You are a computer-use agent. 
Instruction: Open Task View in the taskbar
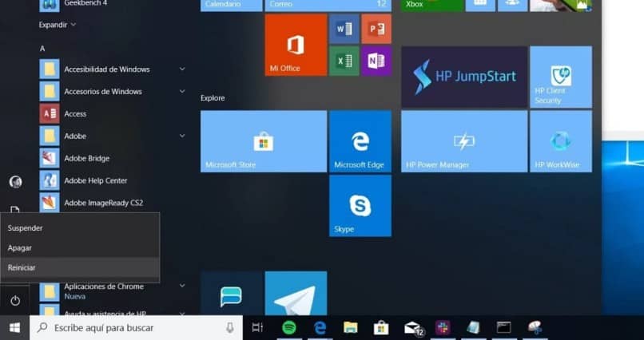click(257, 328)
